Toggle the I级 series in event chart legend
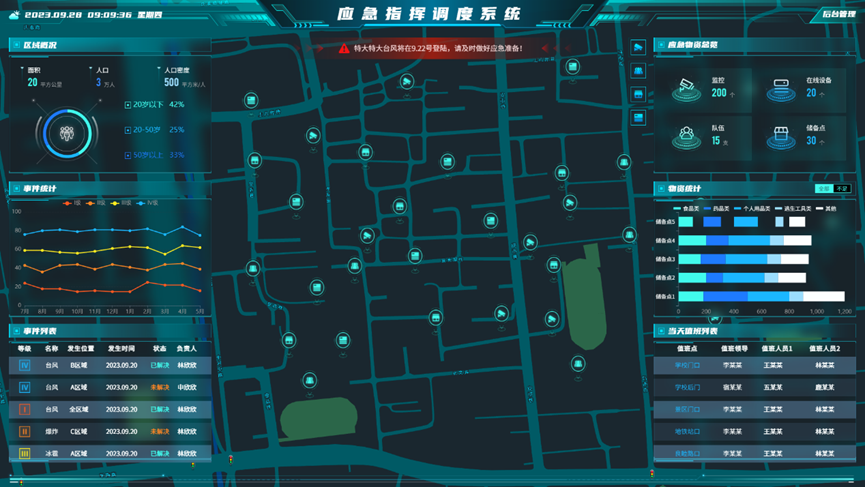This screenshot has height=487, width=865. [x=72, y=203]
